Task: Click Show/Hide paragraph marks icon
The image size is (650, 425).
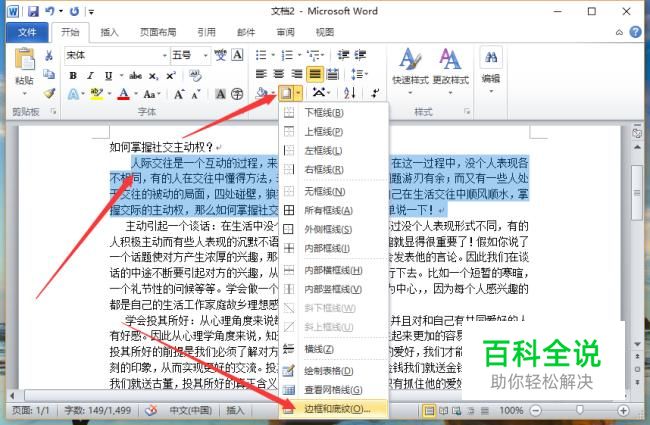Action: 376,93
